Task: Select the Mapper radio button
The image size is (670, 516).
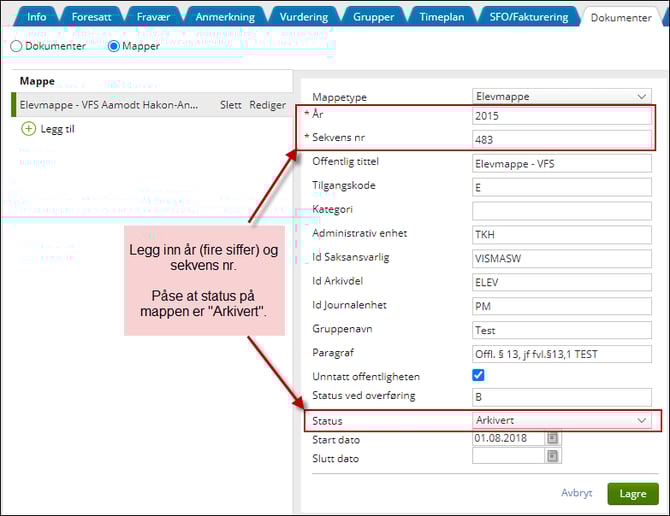Action: pyautogui.click(x=113, y=46)
